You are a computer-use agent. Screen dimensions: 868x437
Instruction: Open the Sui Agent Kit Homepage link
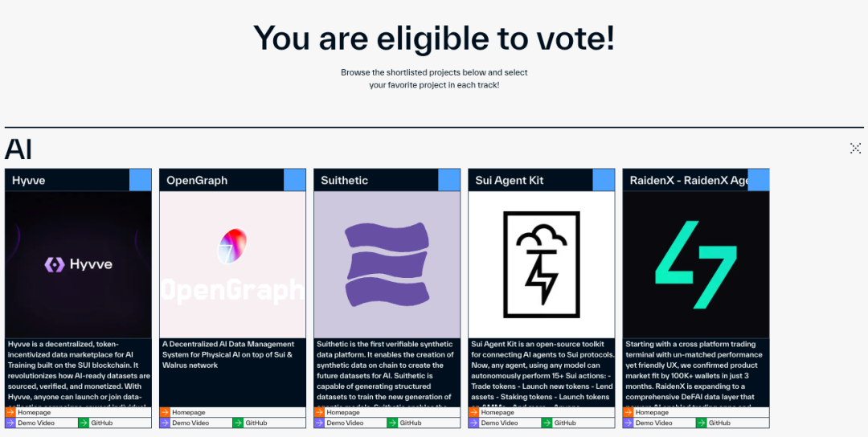pos(497,412)
